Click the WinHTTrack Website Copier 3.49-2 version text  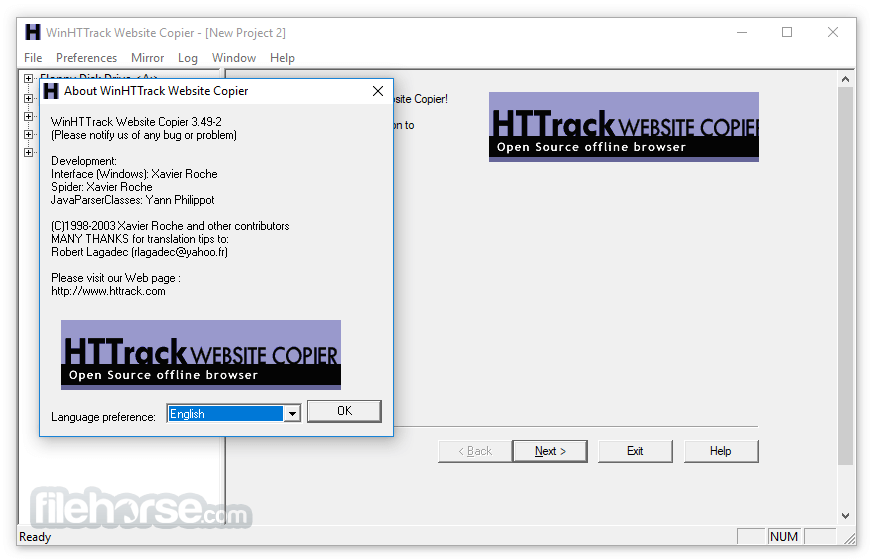click(x=136, y=122)
